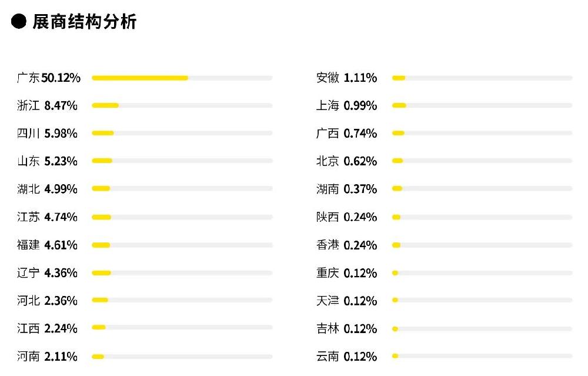The image size is (588, 376).
Task: Select the 展商结构分析 heading text
Action: (84, 21)
